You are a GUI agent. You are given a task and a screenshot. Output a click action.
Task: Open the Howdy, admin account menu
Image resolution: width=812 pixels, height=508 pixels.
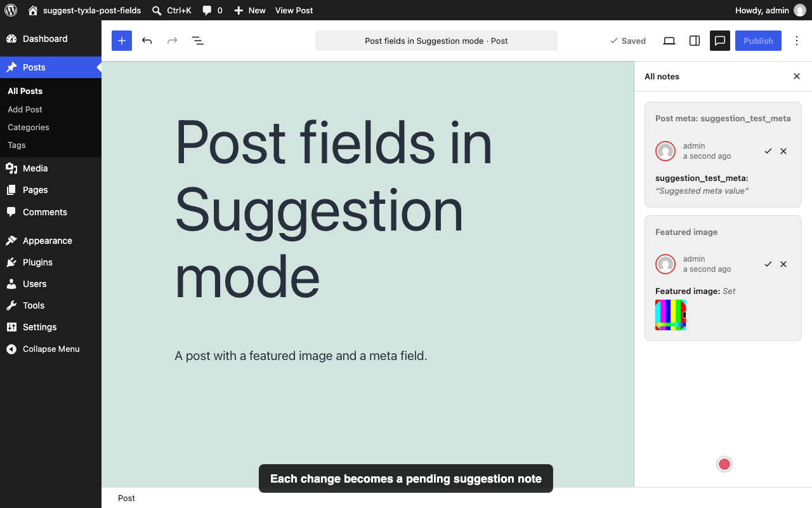click(x=770, y=10)
